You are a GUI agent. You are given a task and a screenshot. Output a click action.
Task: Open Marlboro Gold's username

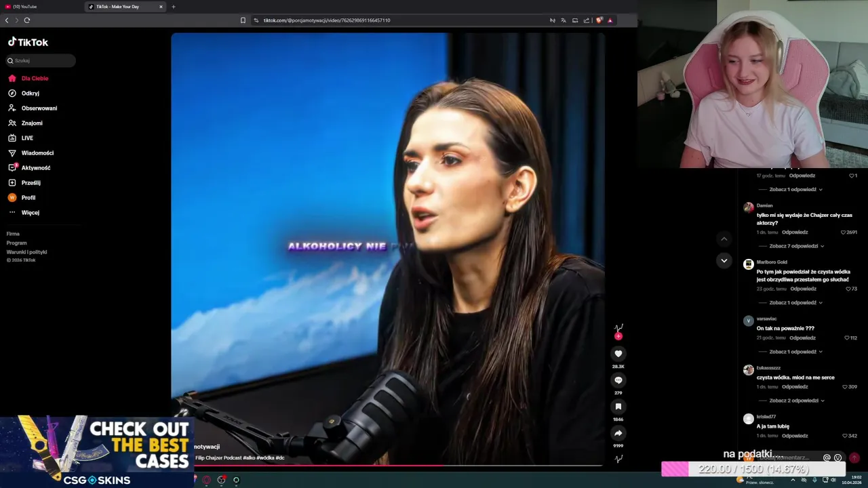coord(772,262)
